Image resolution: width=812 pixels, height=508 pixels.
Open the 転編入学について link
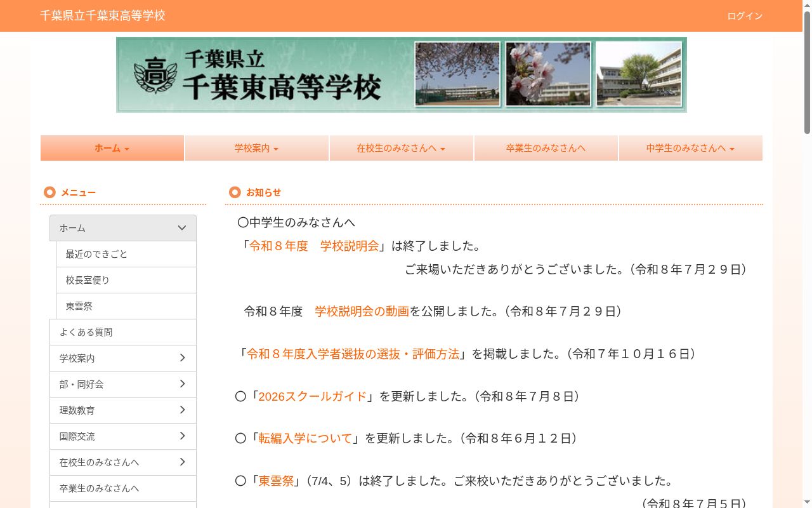pyautogui.click(x=305, y=438)
